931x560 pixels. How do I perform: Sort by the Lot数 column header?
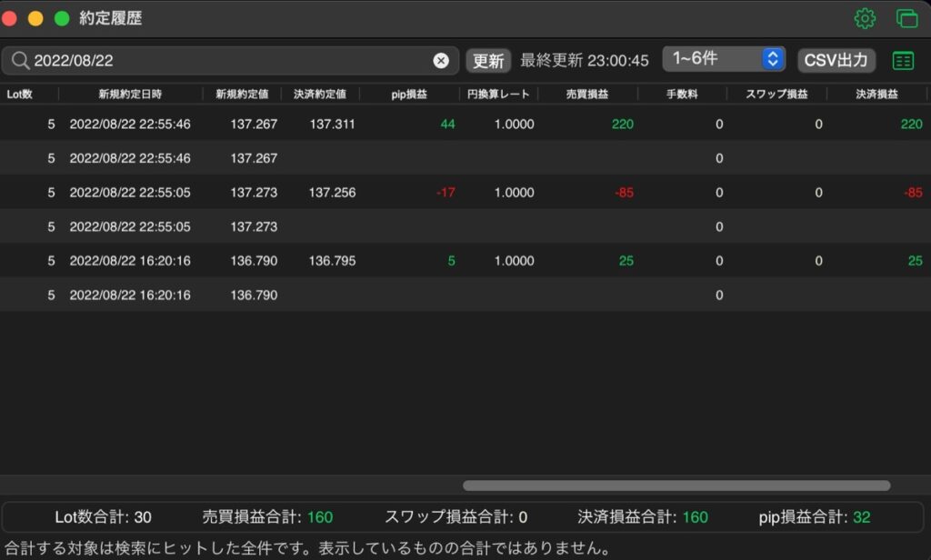pos(20,94)
